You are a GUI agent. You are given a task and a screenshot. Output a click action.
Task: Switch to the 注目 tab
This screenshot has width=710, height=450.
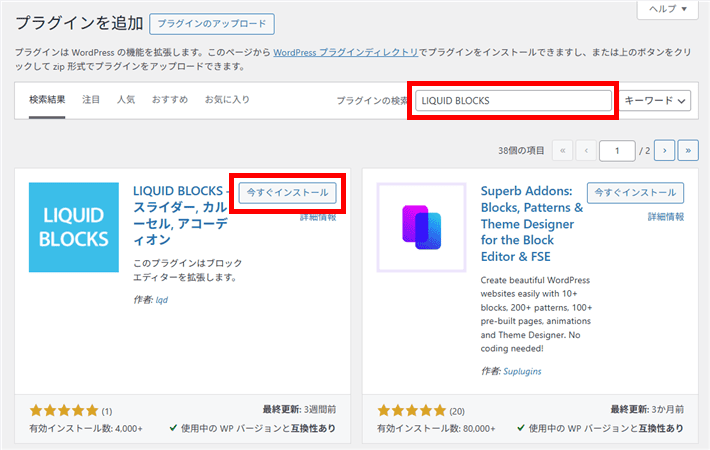91,99
